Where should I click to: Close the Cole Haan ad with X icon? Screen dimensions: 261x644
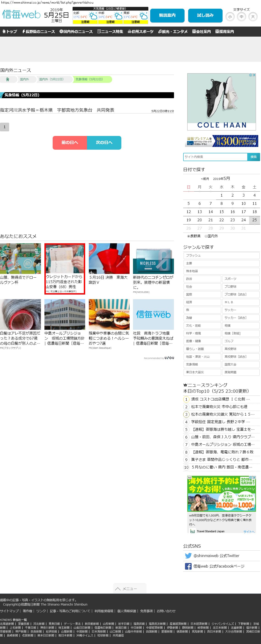(254, 75)
